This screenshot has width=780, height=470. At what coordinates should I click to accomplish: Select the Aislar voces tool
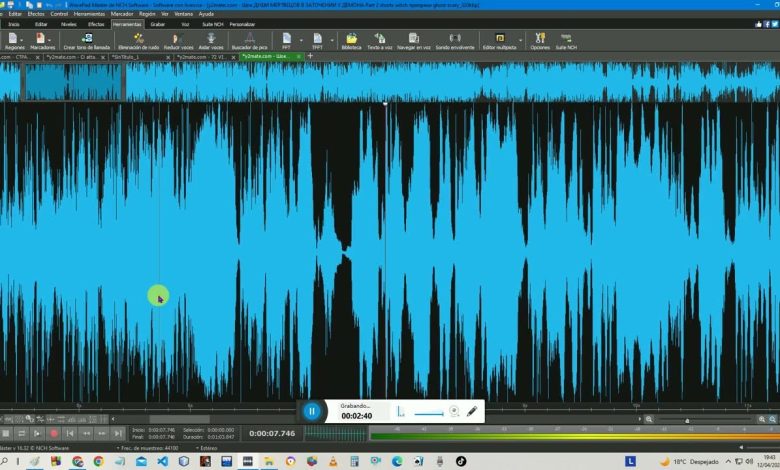(x=210, y=39)
